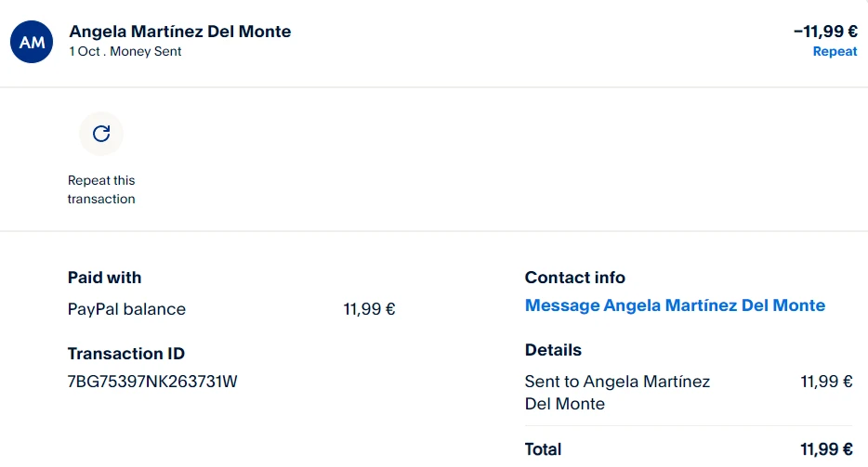The height and width of the screenshot is (467, 868).
Task: Select the Angela Martínez Del Monte header name
Action: 180,32
